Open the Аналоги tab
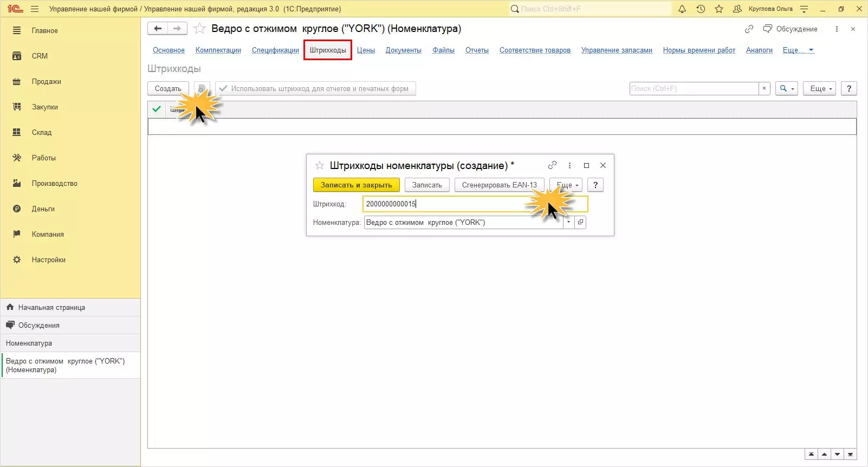 click(x=759, y=50)
